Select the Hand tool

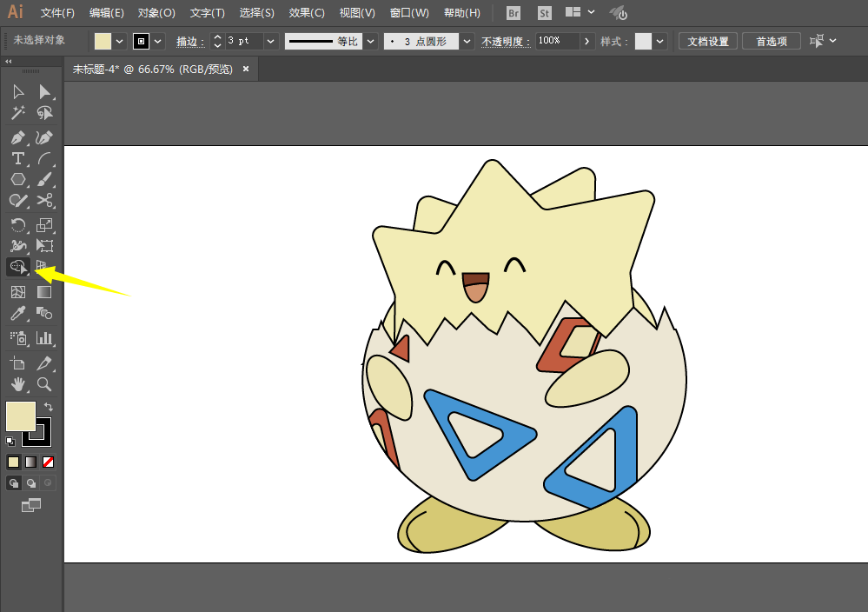(18, 384)
